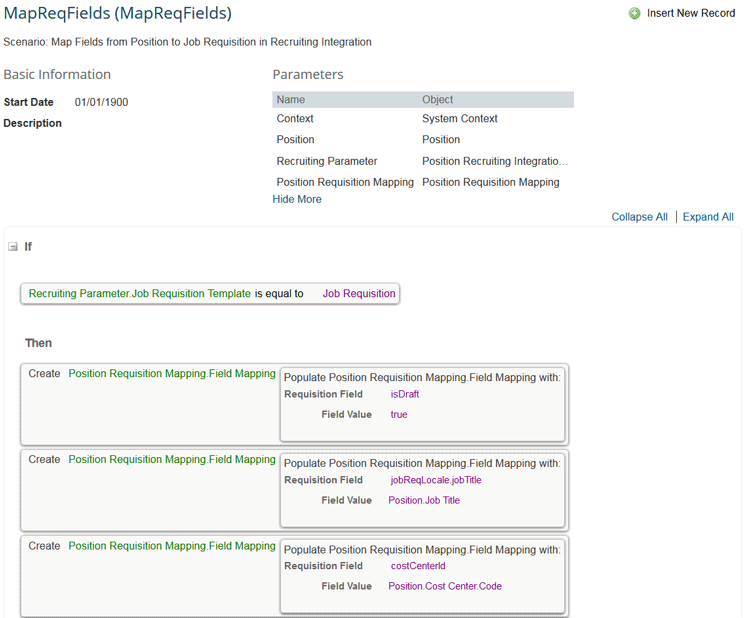Click the costCenterId requisition field
Image resolution: width=750 pixels, height=618 pixels.
coord(418,566)
